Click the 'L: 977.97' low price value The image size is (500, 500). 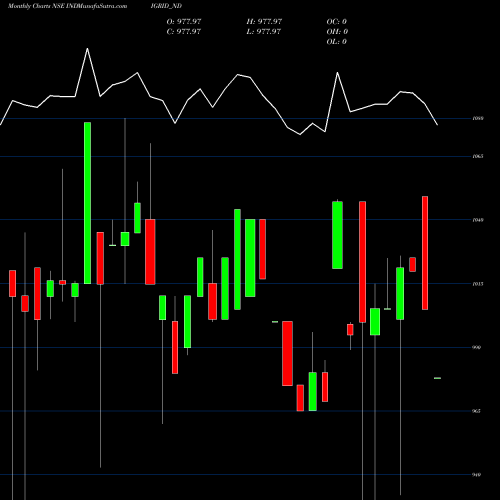[x=264, y=32]
